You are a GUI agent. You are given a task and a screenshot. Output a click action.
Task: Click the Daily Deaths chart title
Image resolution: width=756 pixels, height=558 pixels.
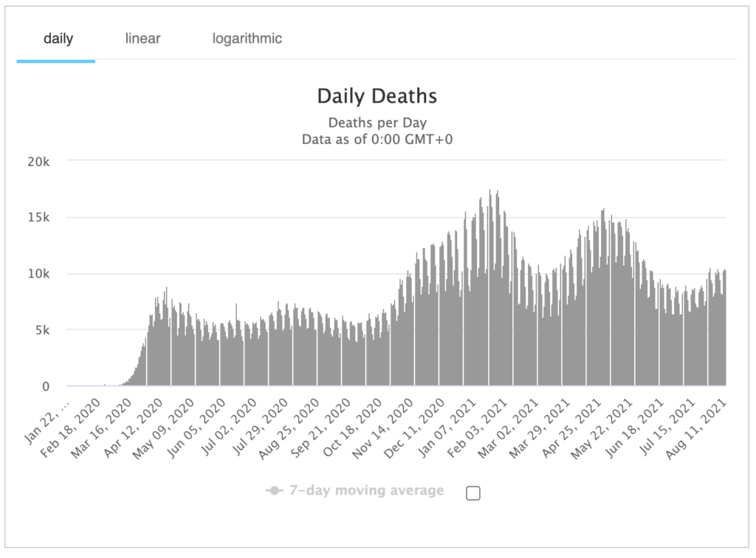(x=377, y=96)
